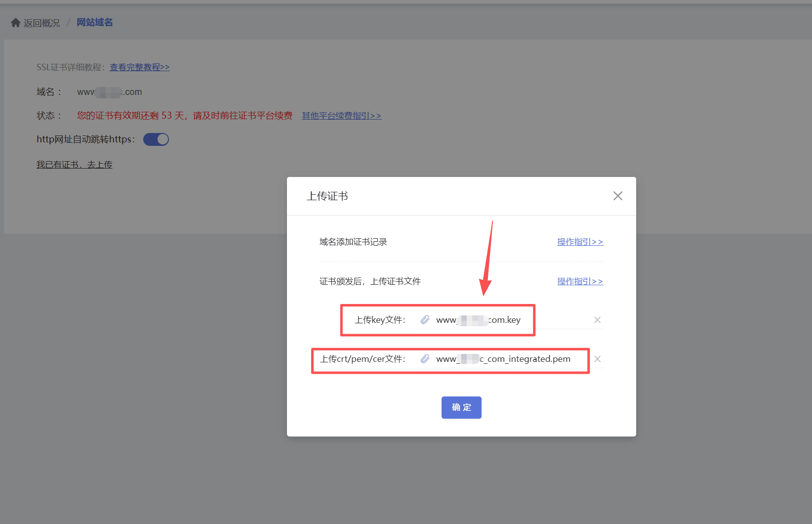Click 操作指引 next to 域名添加证书记录

coord(579,241)
